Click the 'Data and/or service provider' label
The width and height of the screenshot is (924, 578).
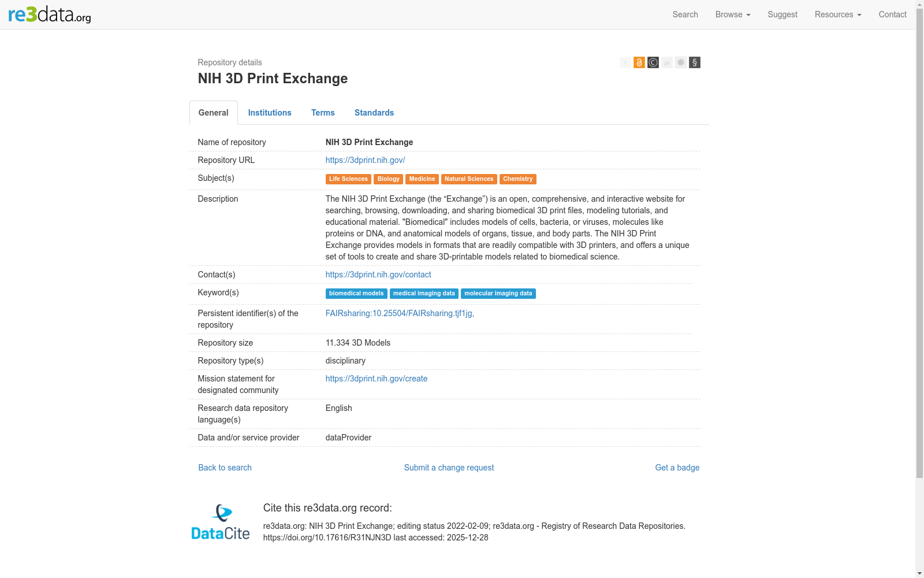pos(248,438)
